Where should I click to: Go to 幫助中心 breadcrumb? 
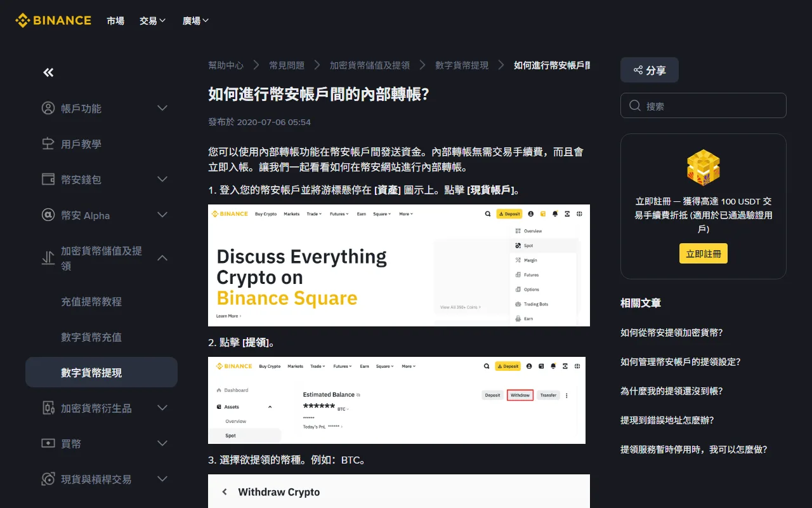pos(226,65)
